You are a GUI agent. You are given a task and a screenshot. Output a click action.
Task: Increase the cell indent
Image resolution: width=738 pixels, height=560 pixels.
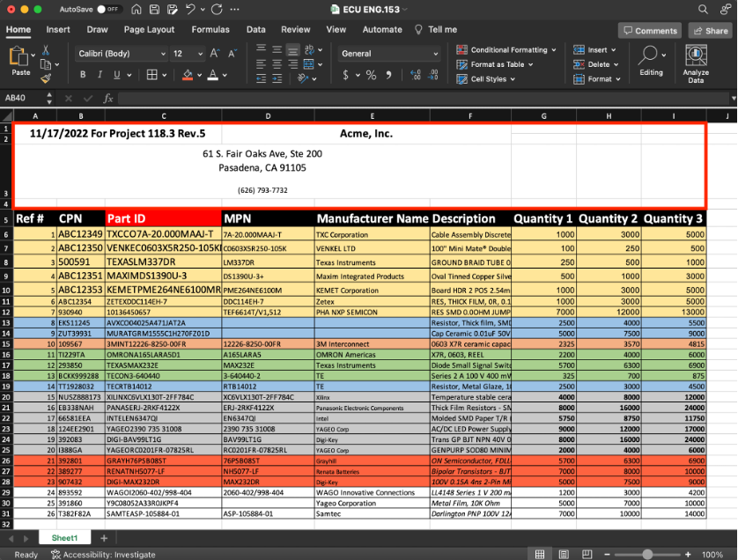click(x=277, y=78)
